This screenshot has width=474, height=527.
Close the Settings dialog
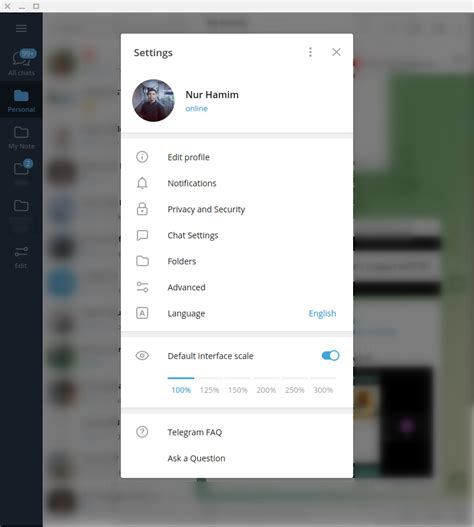[336, 52]
